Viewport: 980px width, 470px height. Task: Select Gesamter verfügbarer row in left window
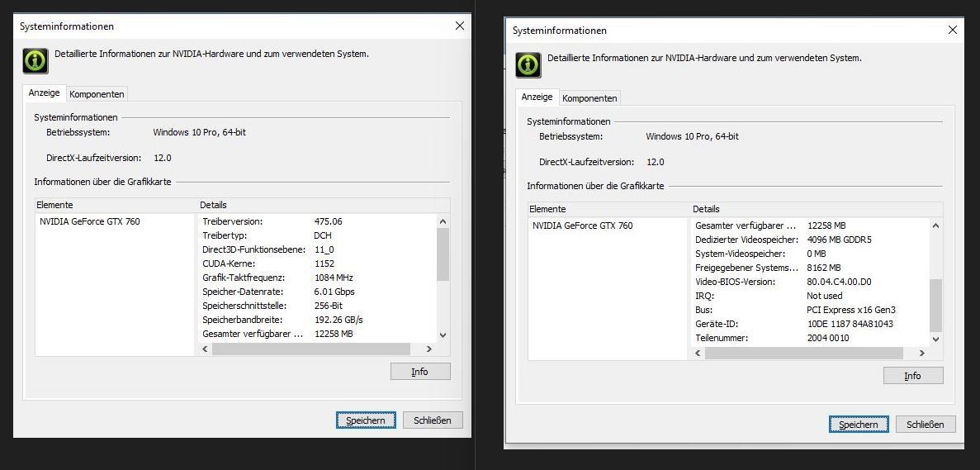pyautogui.click(x=318, y=334)
